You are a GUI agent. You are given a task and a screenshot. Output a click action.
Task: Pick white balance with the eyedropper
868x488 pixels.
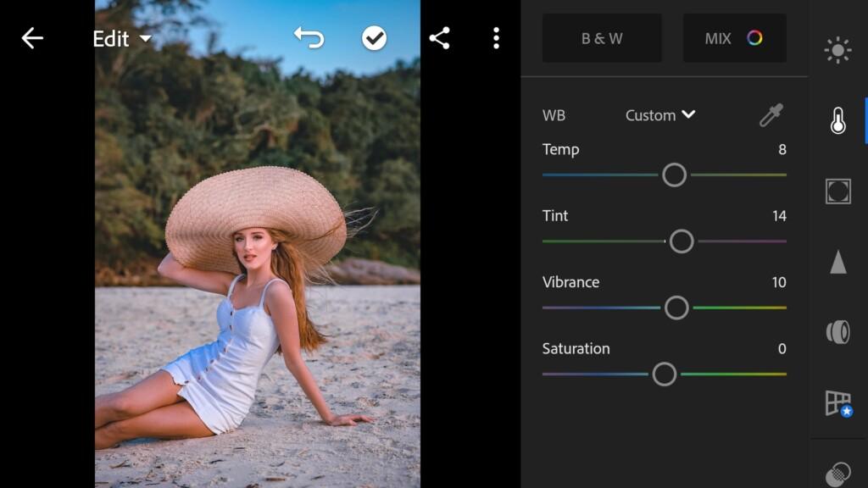771,115
